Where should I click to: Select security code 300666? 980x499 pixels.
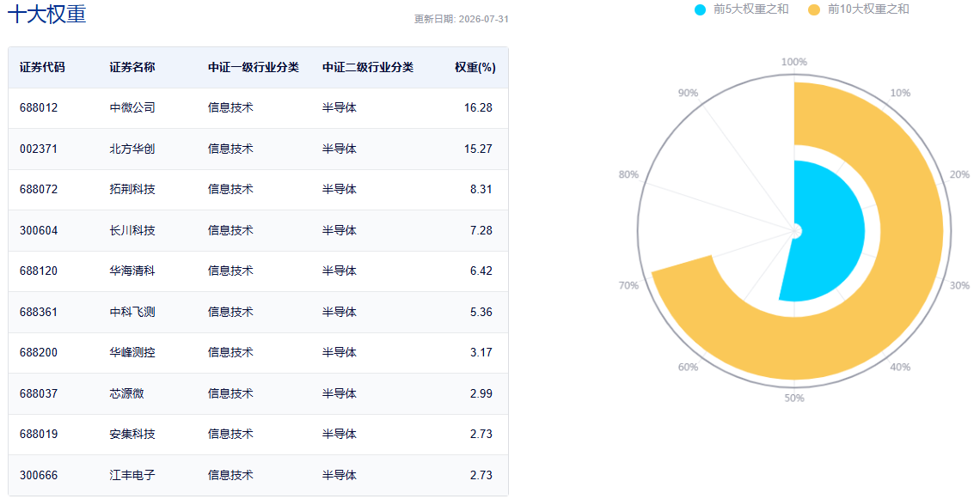(x=39, y=475)
